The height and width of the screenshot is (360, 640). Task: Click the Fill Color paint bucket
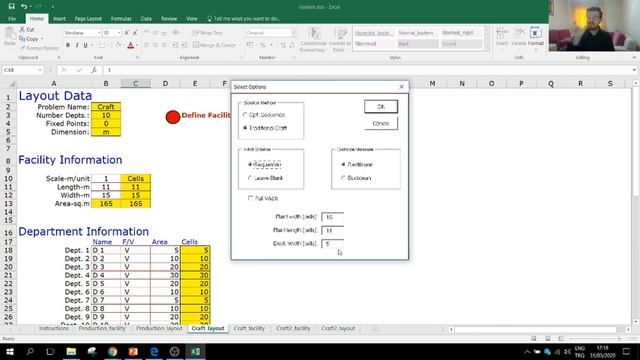(x=118, y=45)
